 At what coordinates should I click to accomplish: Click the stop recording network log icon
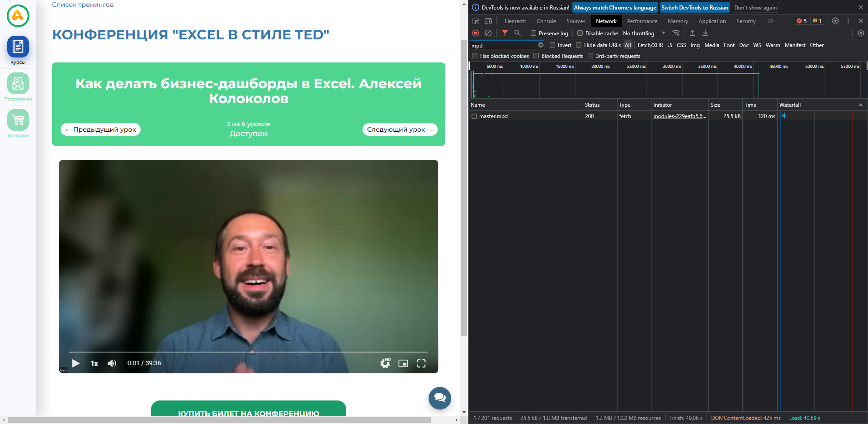pos(476,33)
